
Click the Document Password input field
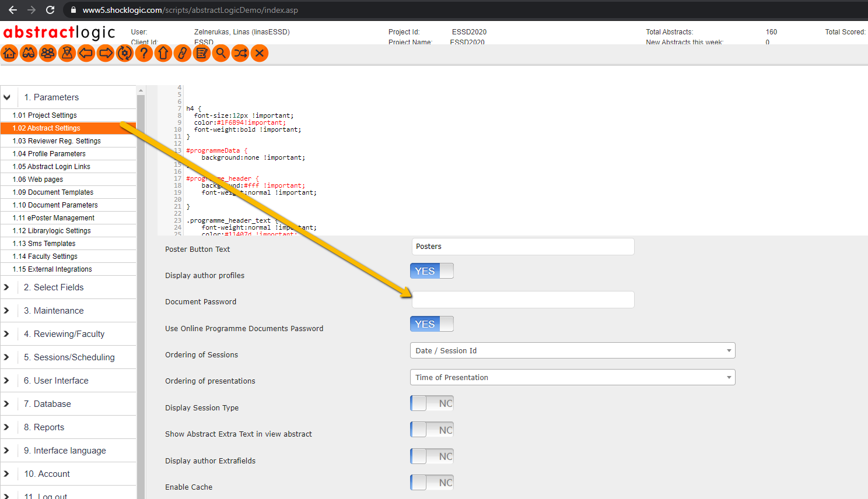523,300
